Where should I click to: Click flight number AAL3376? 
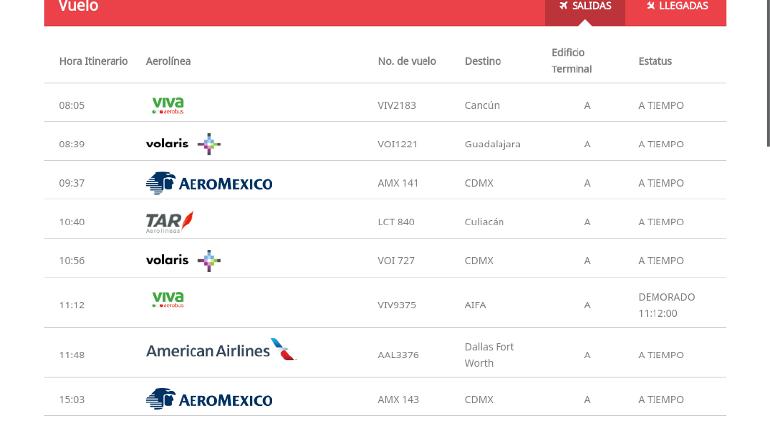coord(398,355)
